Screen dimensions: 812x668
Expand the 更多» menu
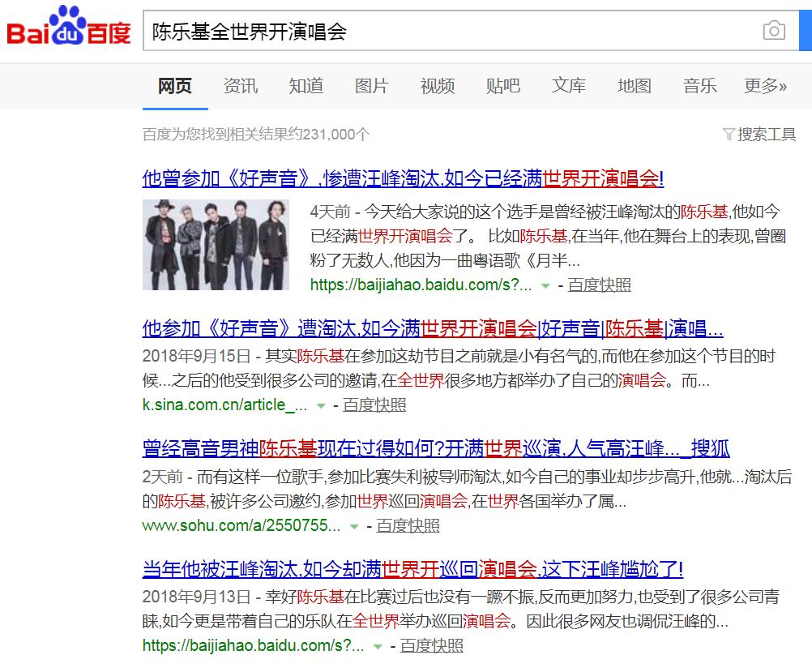(764, 85)
